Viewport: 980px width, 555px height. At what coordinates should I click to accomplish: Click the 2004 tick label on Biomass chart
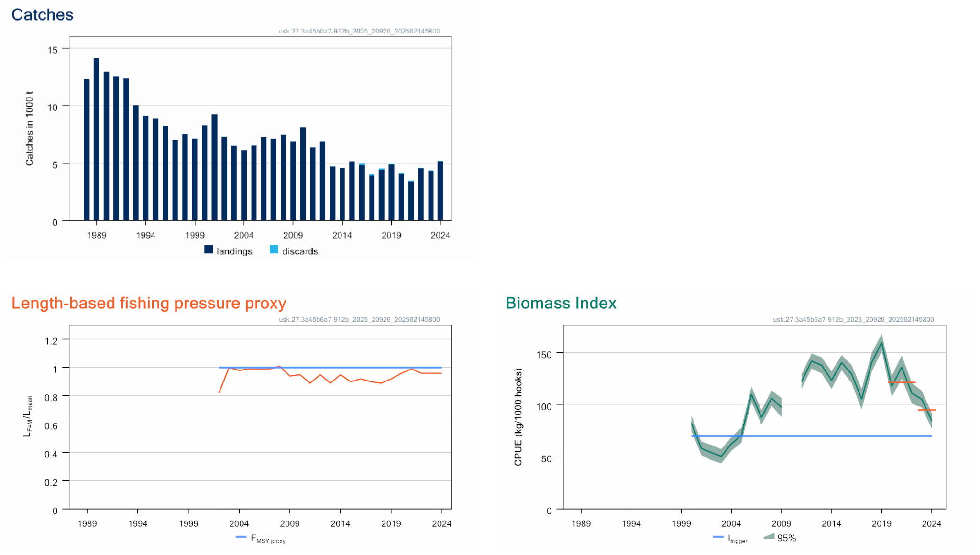click(x=731, y=523)
